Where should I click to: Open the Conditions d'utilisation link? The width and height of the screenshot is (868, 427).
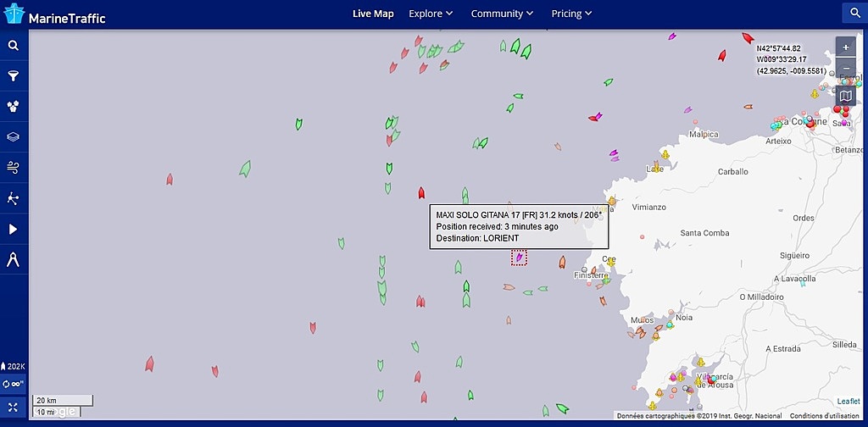coord(824,416)
